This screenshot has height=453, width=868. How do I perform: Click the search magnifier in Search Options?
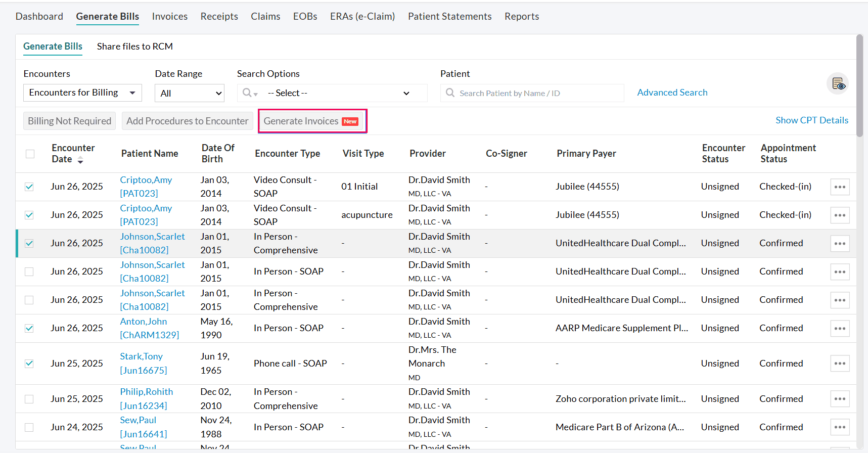pos(248,93)
